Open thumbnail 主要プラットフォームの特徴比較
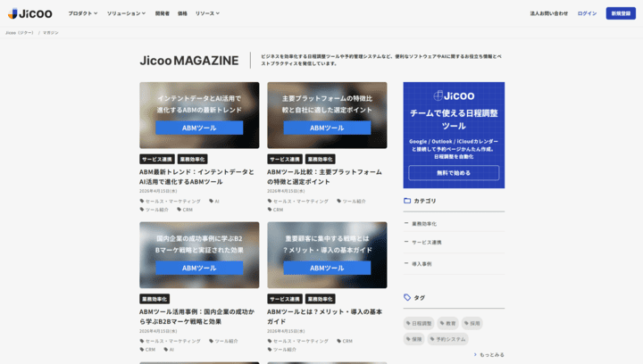 tap(327, 115)
